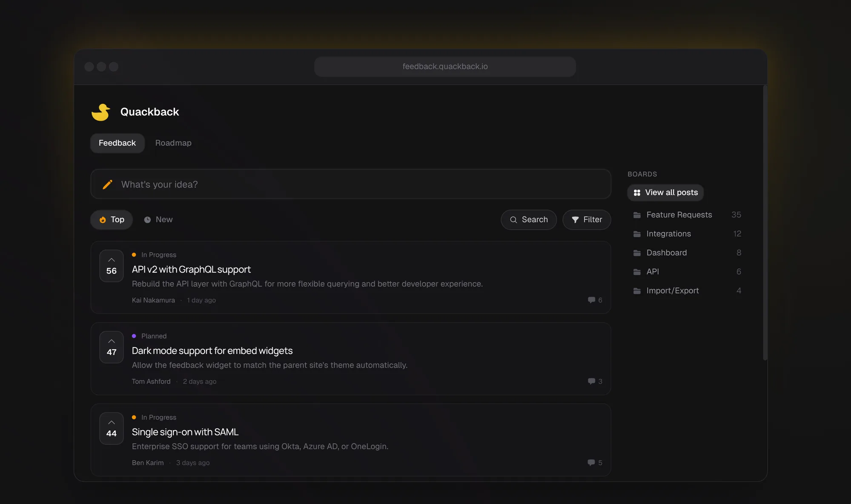
Task: Upvote the API v2 with GraphQL post
Action: coord(111,266)
